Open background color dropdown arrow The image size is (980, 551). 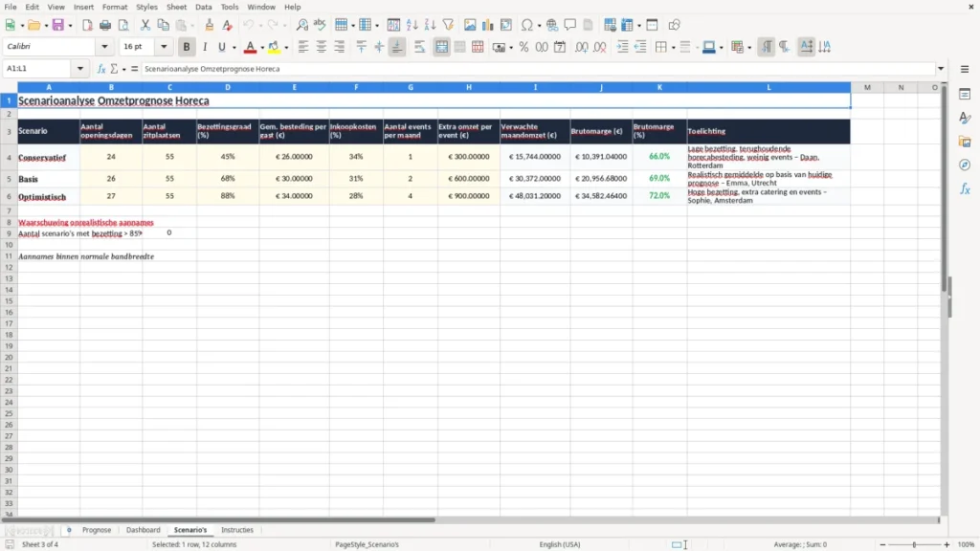(x=722, y=48)
